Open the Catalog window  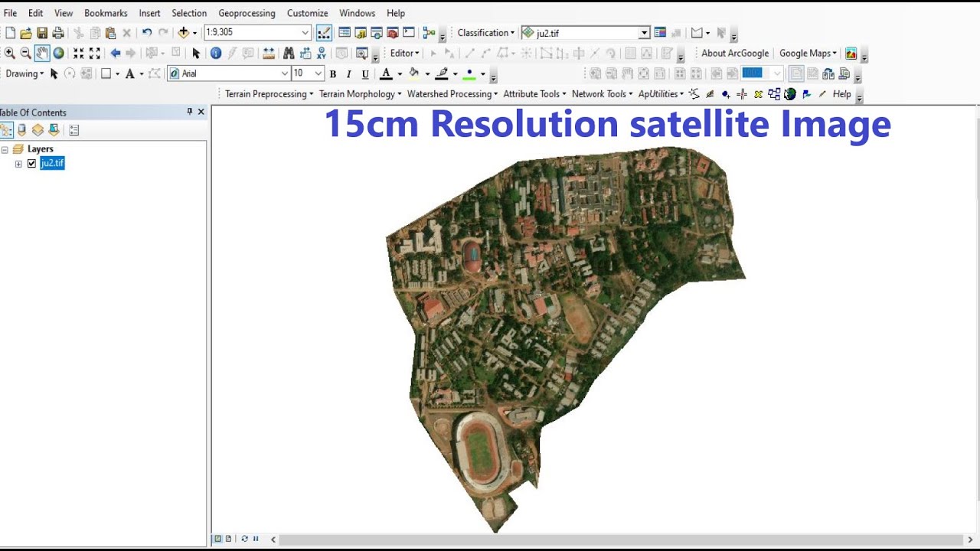click(x=361, y=33)
